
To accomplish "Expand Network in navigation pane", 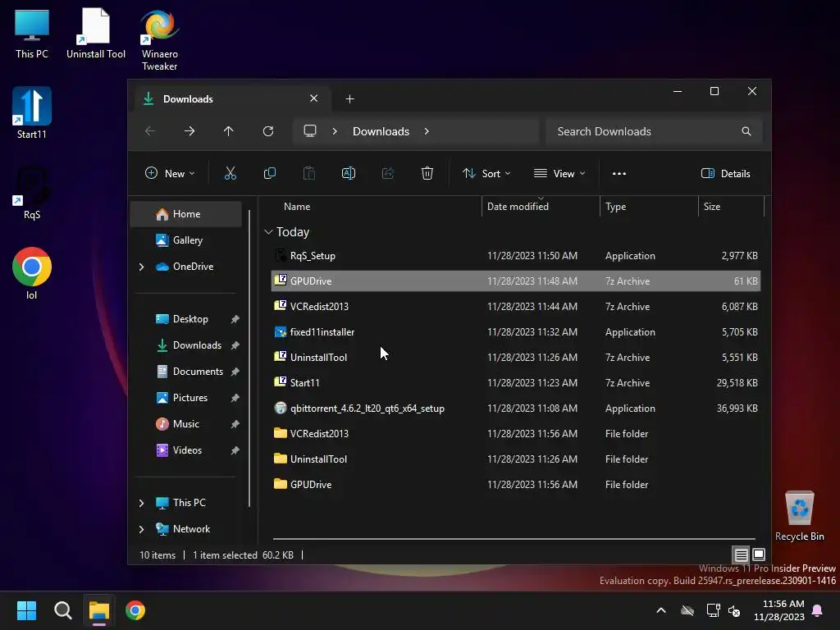I will point(141,529).
